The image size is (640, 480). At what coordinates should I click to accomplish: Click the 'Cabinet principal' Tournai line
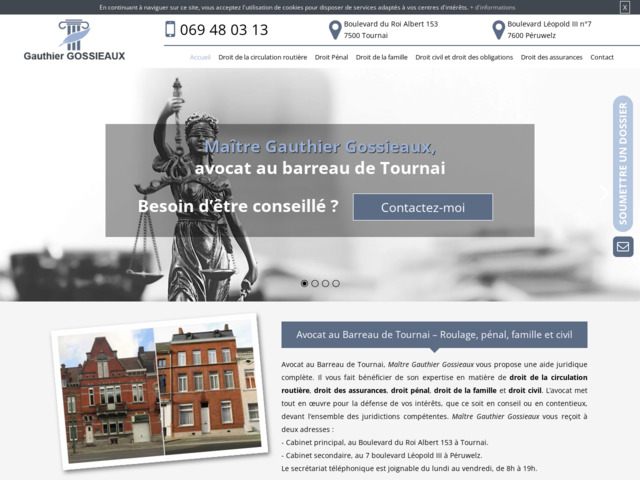point(385,442)
